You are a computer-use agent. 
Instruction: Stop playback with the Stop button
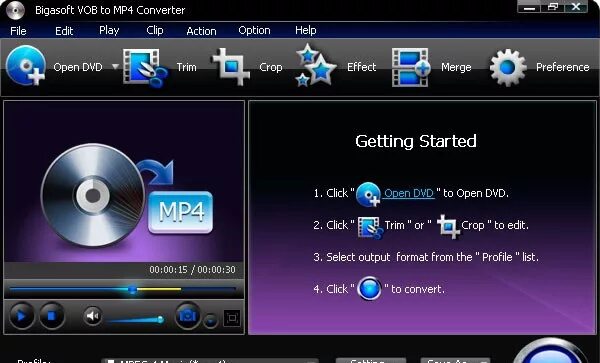52,316
